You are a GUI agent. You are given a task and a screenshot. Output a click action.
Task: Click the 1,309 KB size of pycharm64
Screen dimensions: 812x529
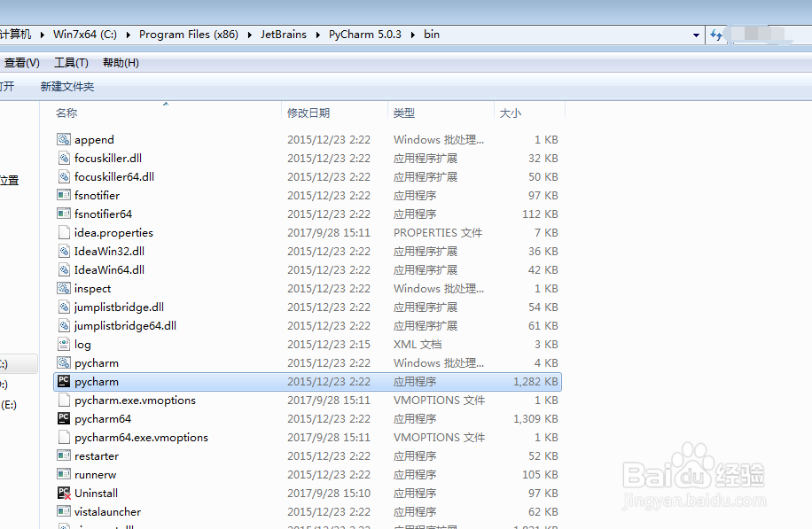(535, 419)
